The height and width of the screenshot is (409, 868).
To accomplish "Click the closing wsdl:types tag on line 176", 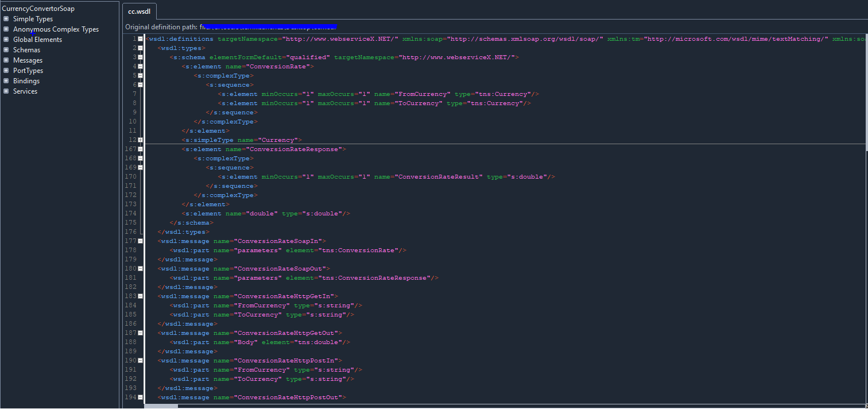I will coord(184,232).
